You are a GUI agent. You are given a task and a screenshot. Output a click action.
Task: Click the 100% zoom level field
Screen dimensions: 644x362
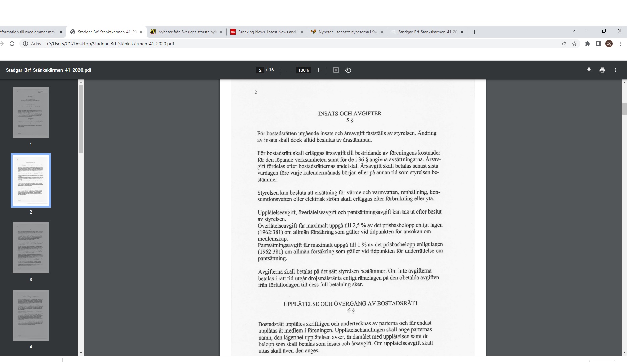303,70
